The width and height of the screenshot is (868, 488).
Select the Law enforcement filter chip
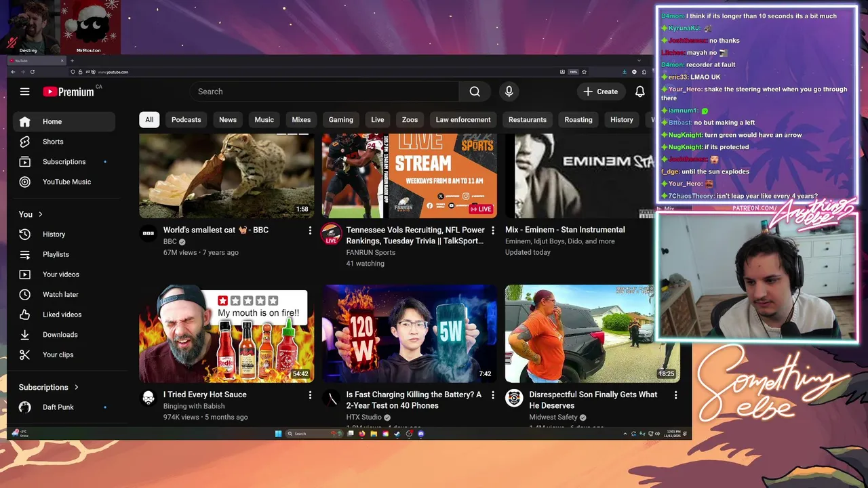coord(463,120)
